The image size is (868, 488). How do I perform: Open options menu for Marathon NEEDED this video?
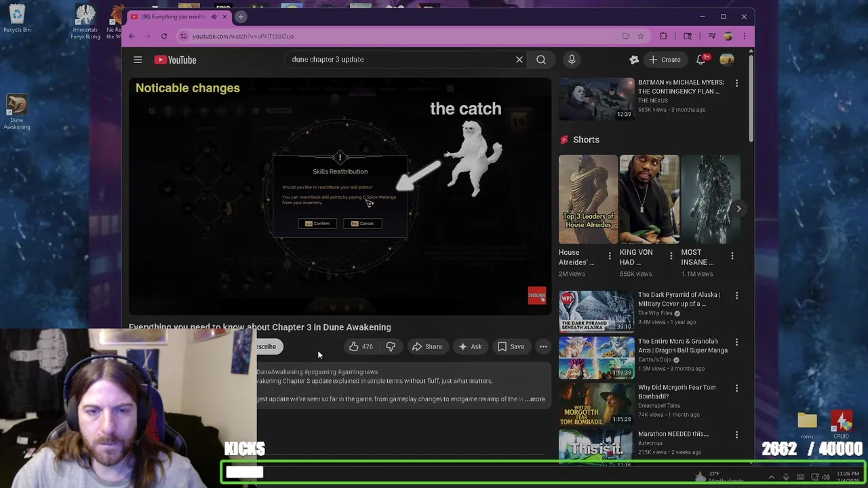[736, 434]
